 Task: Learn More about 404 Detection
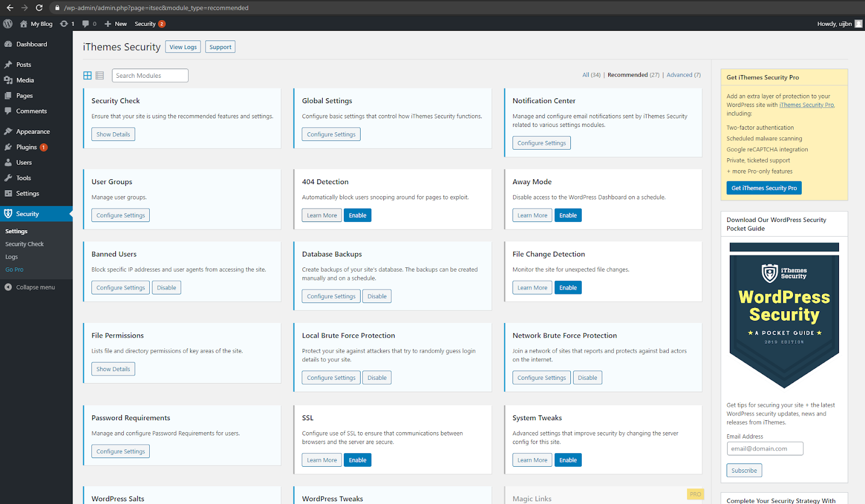pos(322,216)
